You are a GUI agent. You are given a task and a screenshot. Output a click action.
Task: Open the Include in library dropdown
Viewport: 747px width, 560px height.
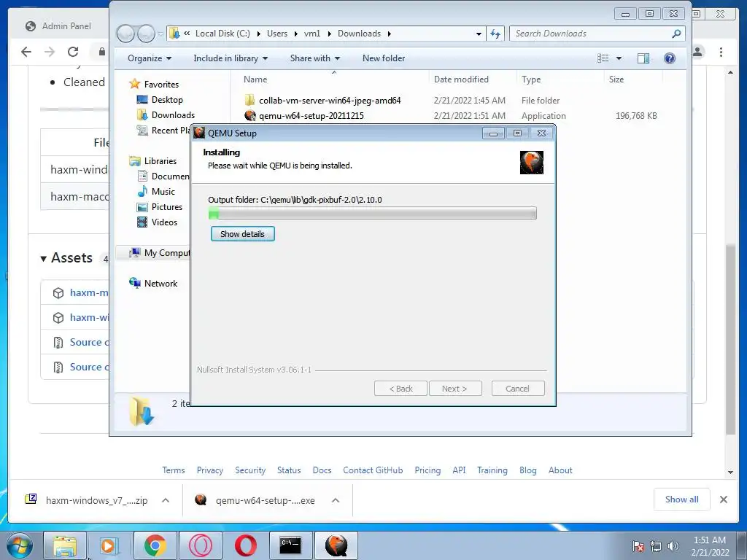tap(230, 58)
